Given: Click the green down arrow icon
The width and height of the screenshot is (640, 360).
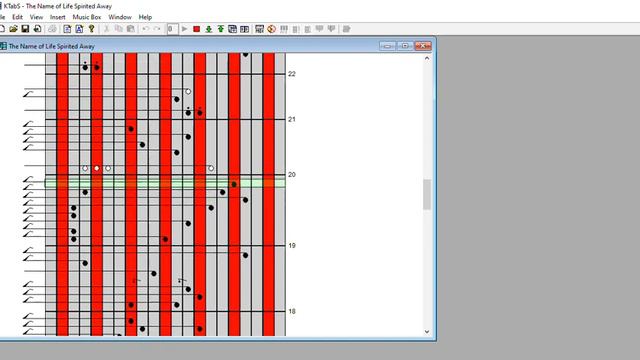Looking at the screenshot, I should pos(209,29).
